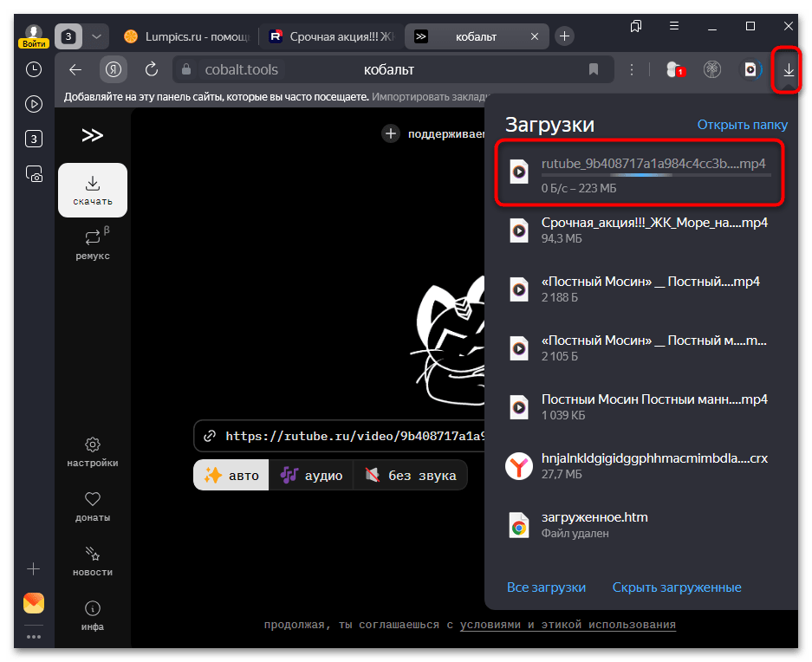Open Постныи Мосин 1 039 КБ file
812x662 pixels.
(639, 407)
